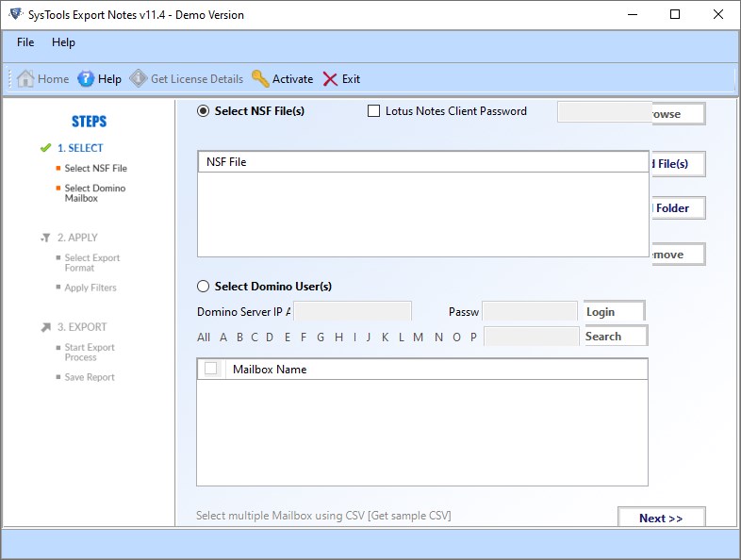The width and height of the screenshot is (741, 560).
Task: Select the 'Select Domino User(s)' radio button
Action: [x=204, y=287]
